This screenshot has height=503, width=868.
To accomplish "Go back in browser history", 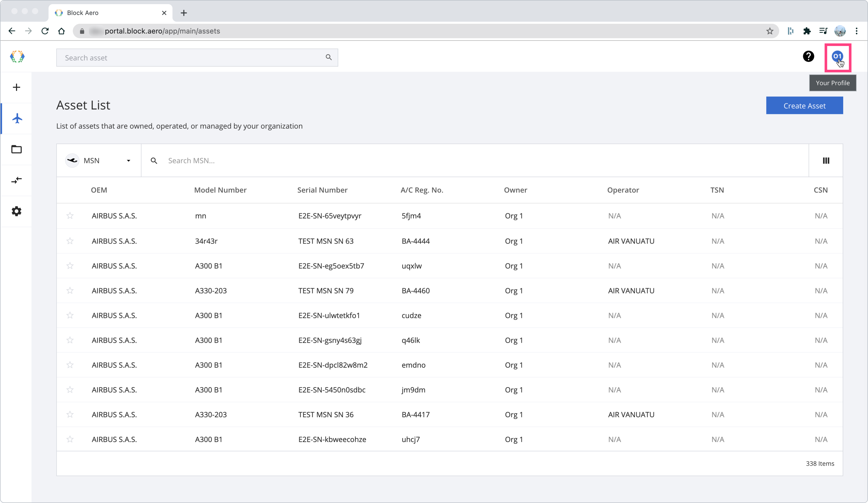I will tap(12, 31).
